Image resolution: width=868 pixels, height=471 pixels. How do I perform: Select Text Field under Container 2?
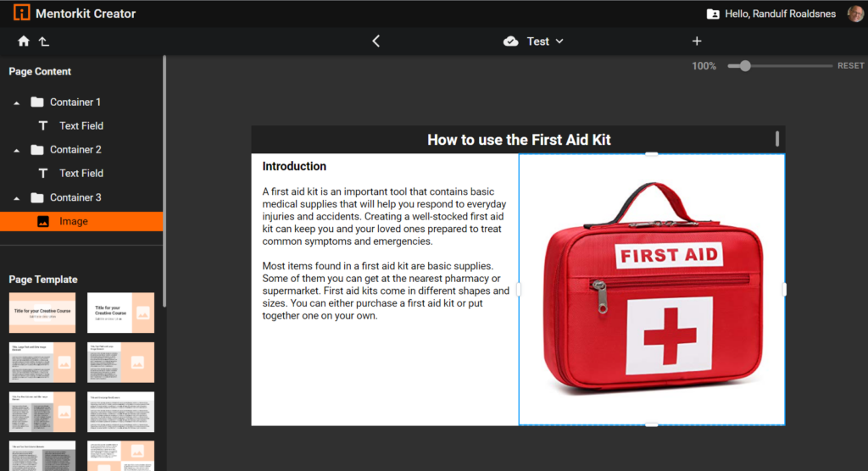pyautogui.click(x=81, y=173)
